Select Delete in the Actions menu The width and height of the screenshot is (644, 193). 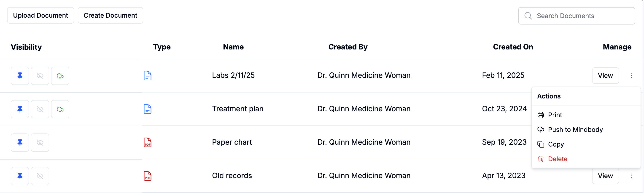(x=557, y=159)
